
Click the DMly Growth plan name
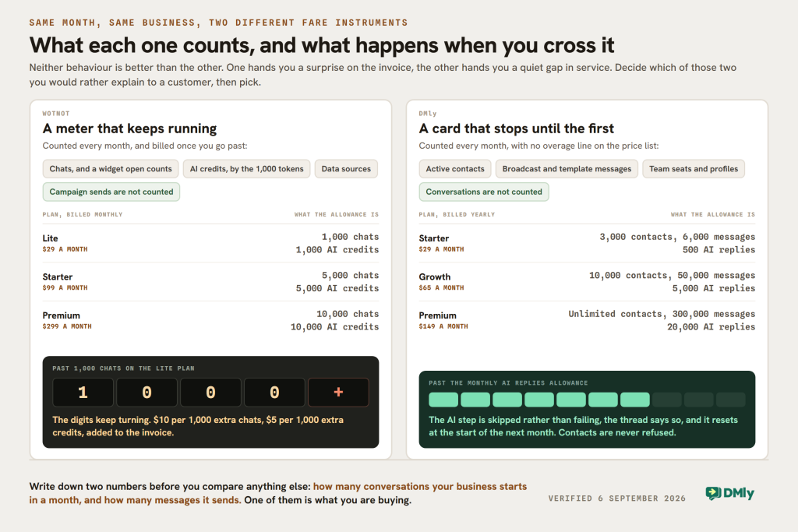tap(435, 277)
